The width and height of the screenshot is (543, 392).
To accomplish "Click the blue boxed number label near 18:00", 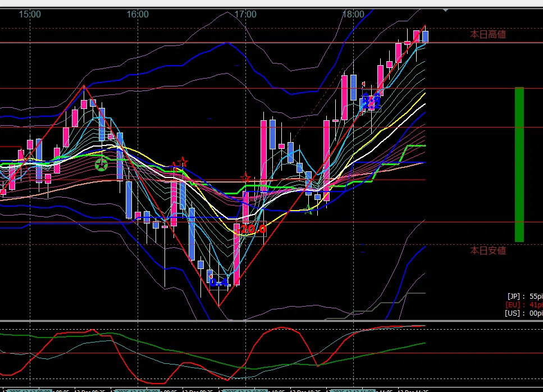I will pos(371,102).
